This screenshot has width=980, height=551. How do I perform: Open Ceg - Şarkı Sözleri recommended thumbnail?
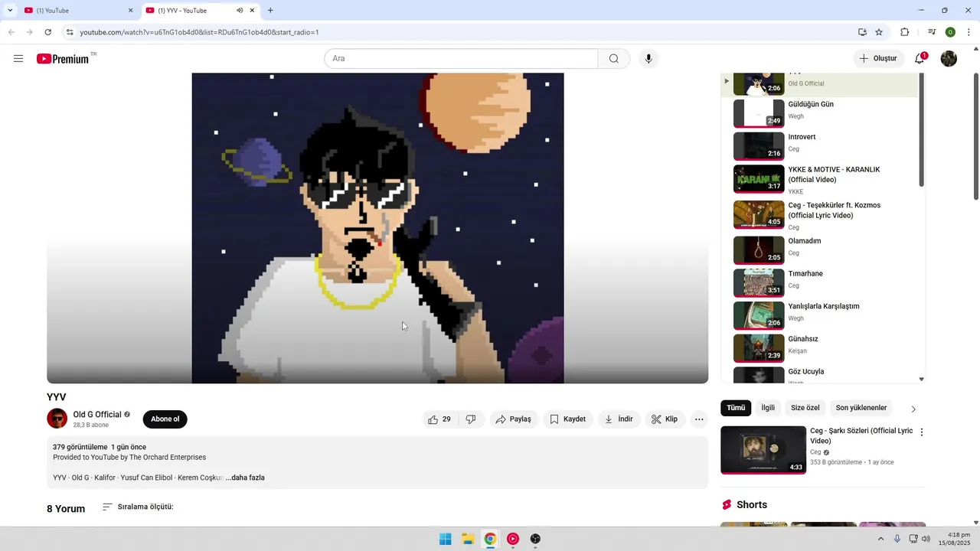763,450
